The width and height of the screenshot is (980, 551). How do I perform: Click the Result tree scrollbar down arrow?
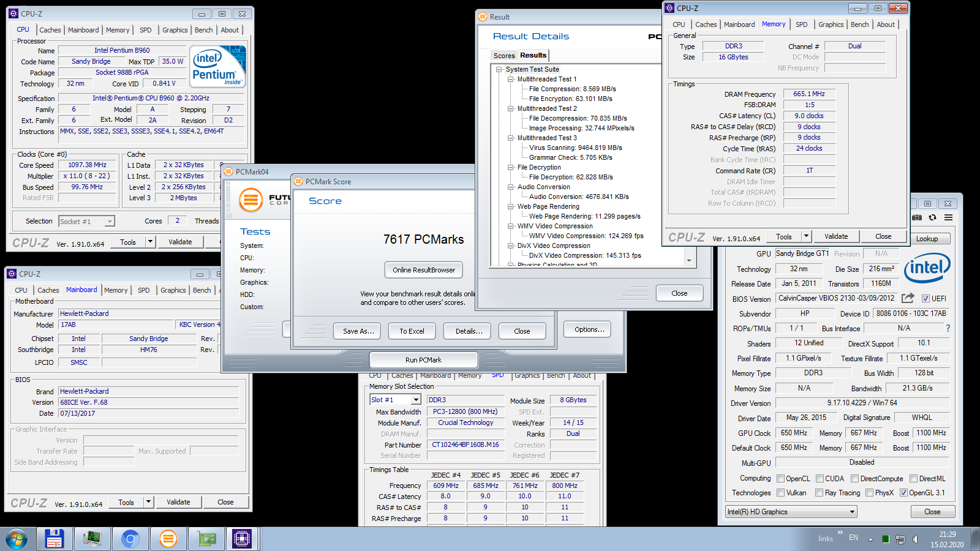tap(689, 260)
